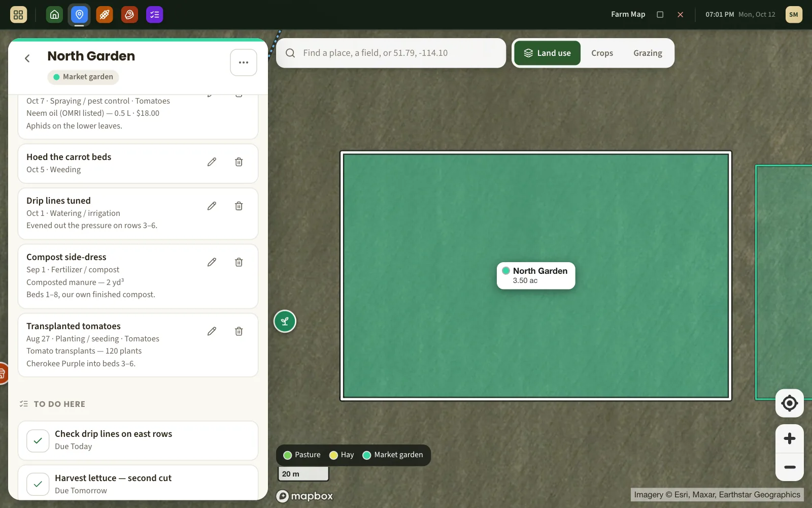The width and height of the screenshot is (812, 508).
Task: Check off Harvest lettuce second cut
Action: [x=38, y=485]
